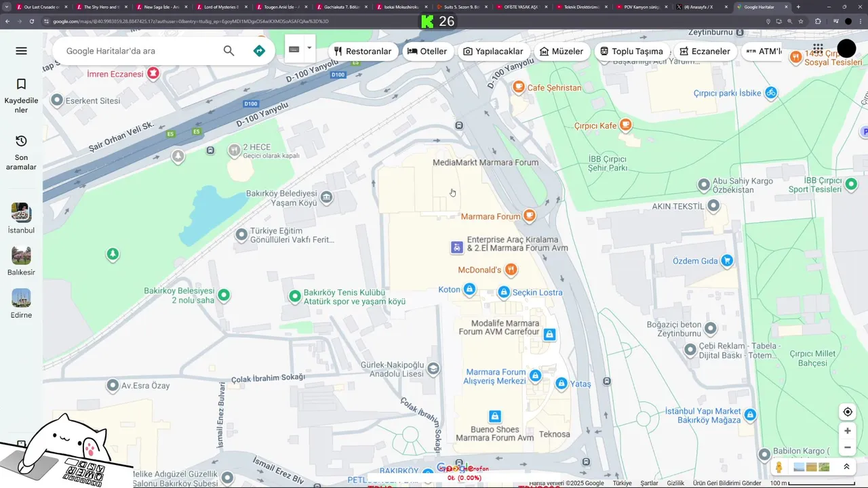
Task: Open the Şartlar terms link
Action: 649,483
